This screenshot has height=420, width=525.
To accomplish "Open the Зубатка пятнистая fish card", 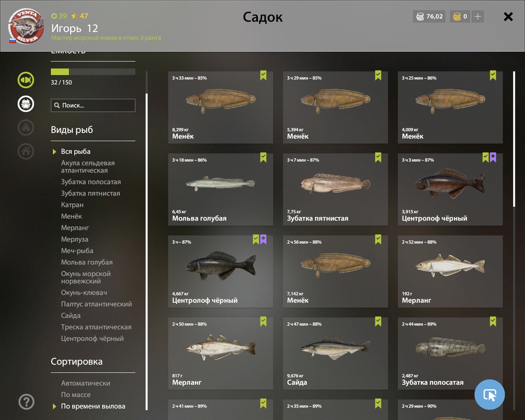I will pos(336,189).
